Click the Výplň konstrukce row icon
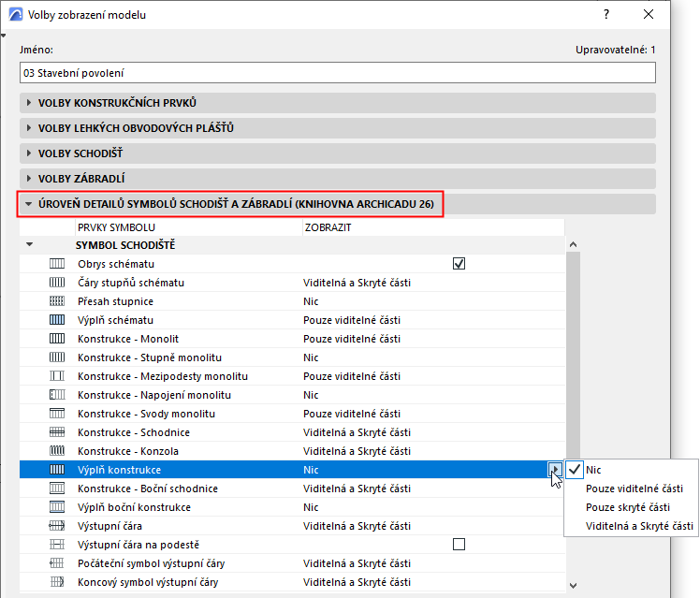 [x=57, y=470]
